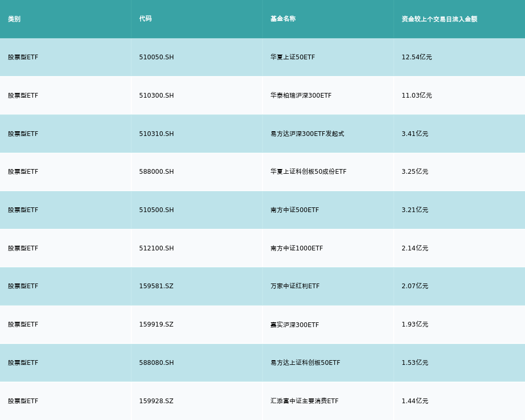This screenshot has height=420, width=525.
Task: Select fund name 万家中证红利ETF
Action: [295, 286]
